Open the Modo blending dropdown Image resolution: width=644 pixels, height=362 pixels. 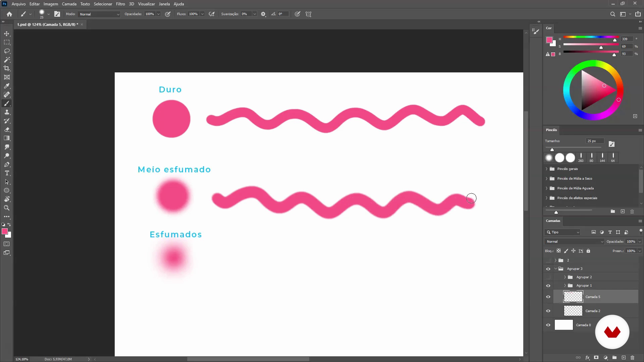point(99,14)
